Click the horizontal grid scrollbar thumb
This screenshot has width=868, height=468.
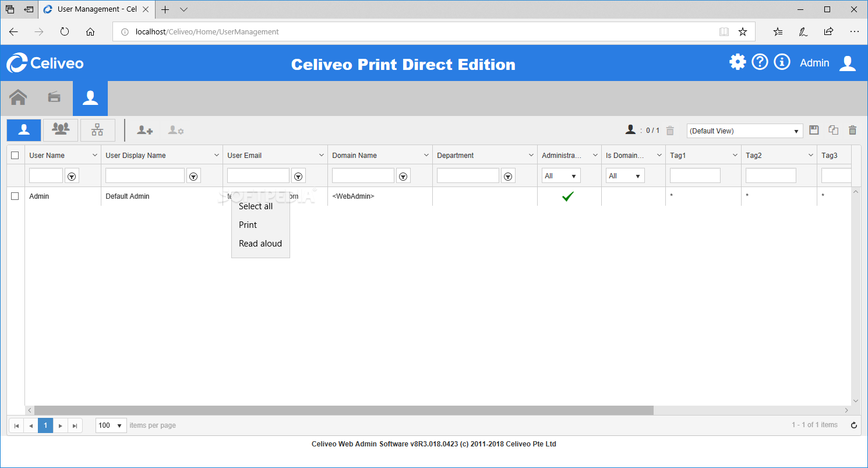(344, 410)
